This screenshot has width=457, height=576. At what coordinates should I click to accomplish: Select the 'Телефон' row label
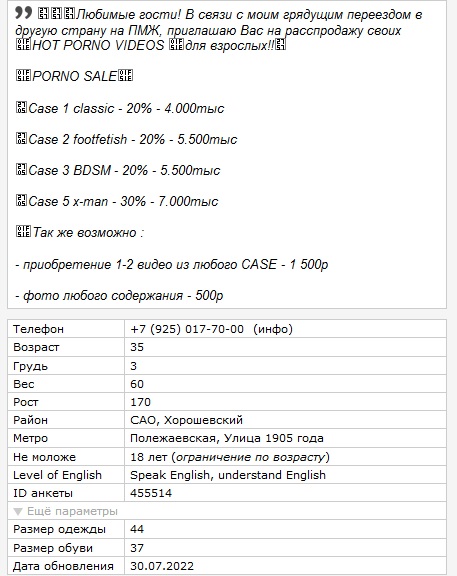pyautogui.click(x=38, y=329)
